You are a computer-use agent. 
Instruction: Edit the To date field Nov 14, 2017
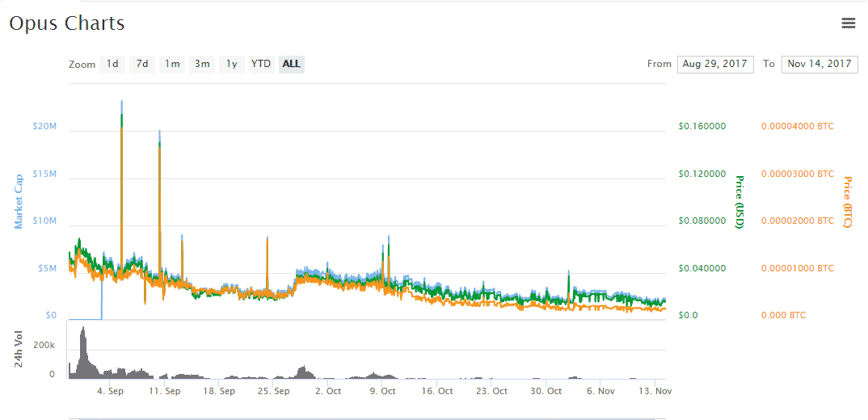coord(820,64)
